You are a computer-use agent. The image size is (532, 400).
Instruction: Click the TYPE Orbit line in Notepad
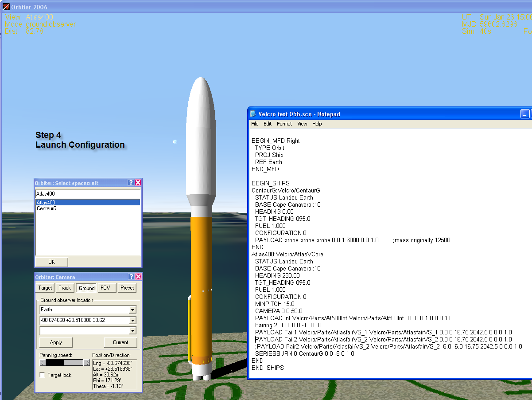[270, 148]
